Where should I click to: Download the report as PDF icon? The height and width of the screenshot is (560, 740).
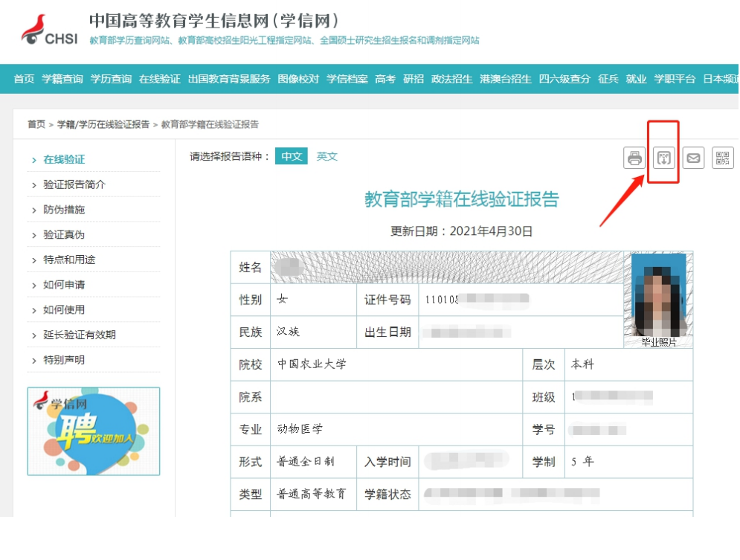click(663, 158)
